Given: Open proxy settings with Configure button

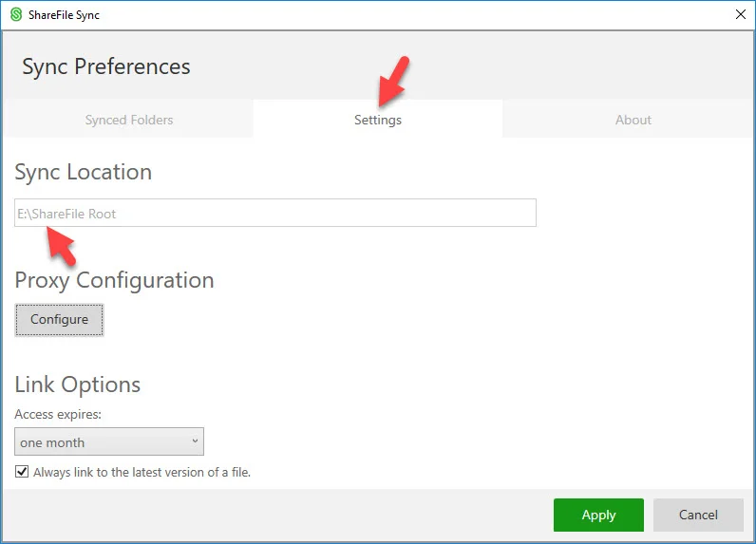Looking at the screenshot, I should pyautogui.click(x=59, y=319).
